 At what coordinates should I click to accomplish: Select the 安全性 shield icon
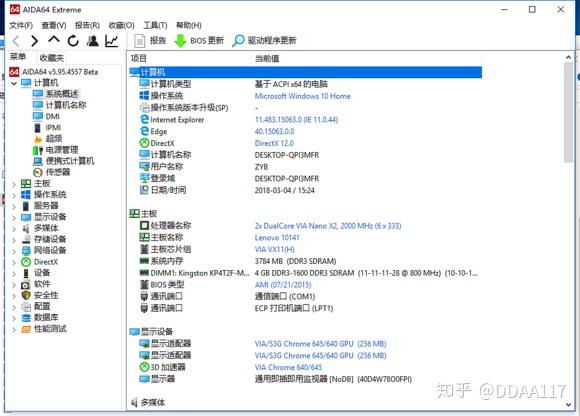pyautogui.click(x=26, y=295)
